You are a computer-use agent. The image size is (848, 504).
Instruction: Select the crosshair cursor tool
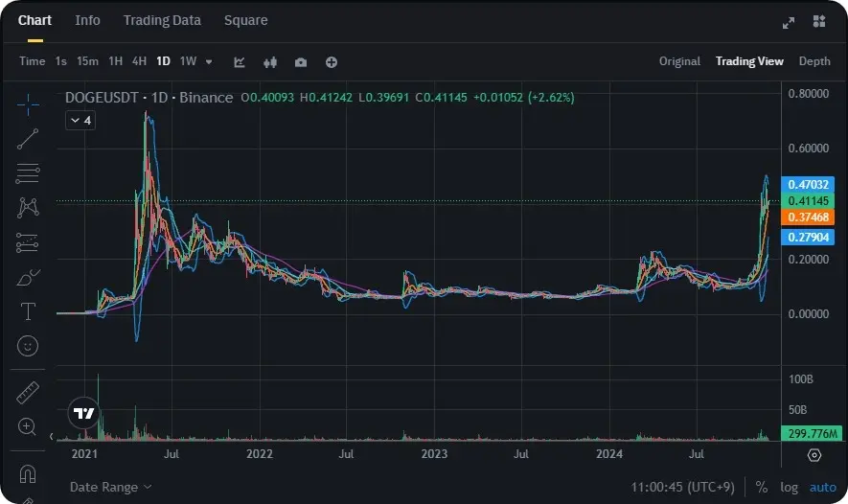pyautogui.click(x=28, y=104)
